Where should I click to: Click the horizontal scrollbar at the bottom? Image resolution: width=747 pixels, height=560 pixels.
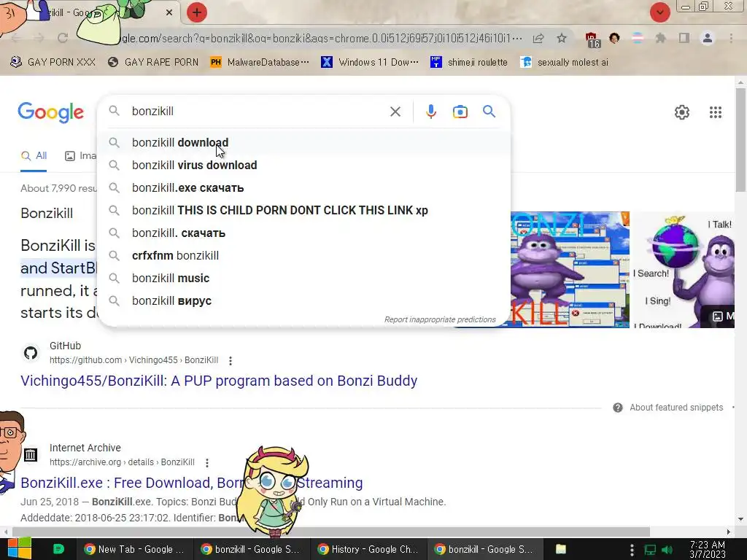tap(331, 532)
